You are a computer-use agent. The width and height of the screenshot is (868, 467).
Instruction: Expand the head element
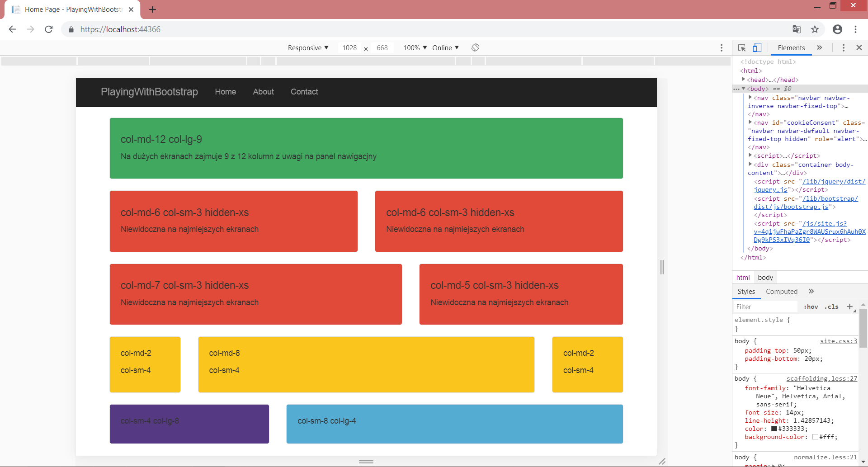point(743,79)
